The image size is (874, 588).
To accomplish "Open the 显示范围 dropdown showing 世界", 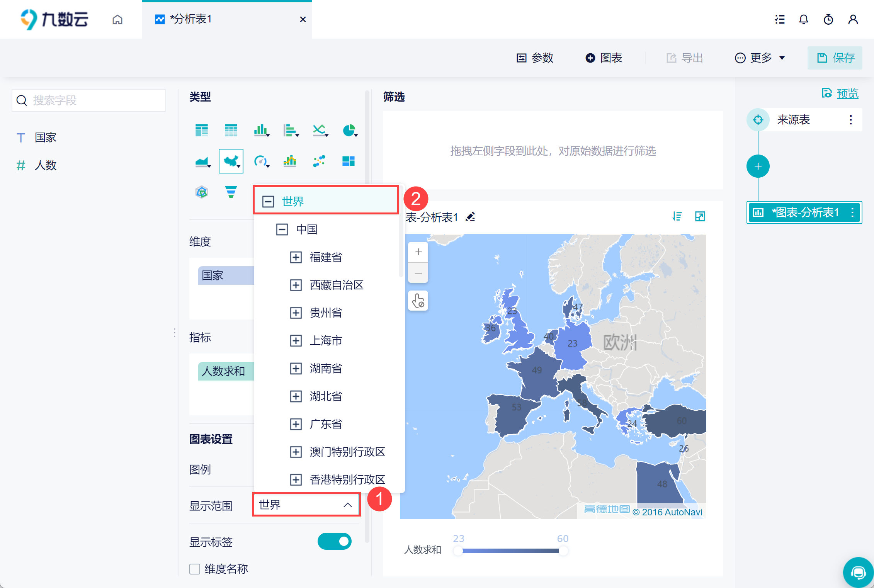I will 307,505.
